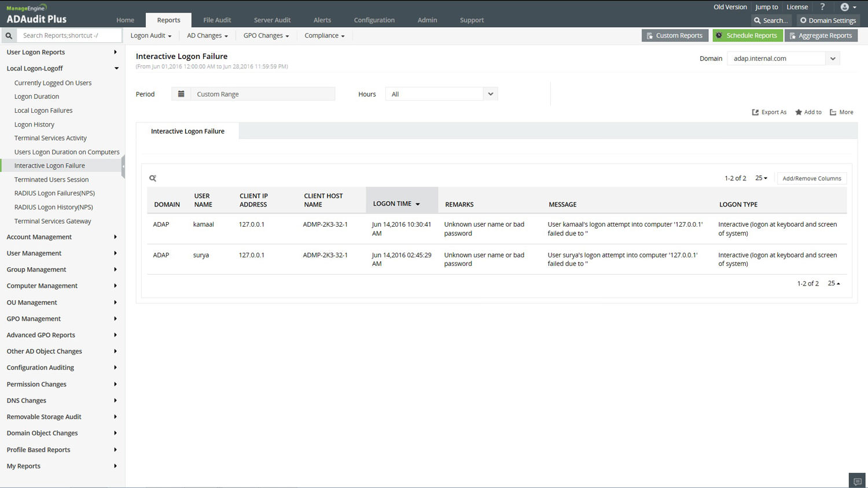Click the Add/Remove Columns button
The width and height of the screenshot is (868, 488).
[x=812, y=179]
